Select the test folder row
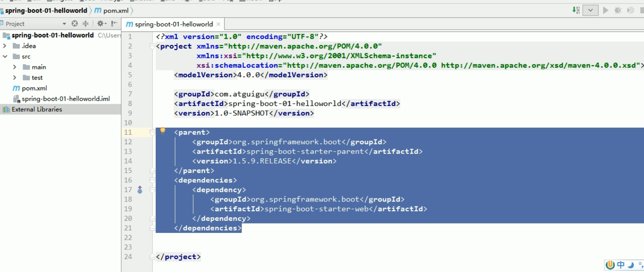Screen dimensions: 644x272 pyautogui.click(x=60, y=77)
